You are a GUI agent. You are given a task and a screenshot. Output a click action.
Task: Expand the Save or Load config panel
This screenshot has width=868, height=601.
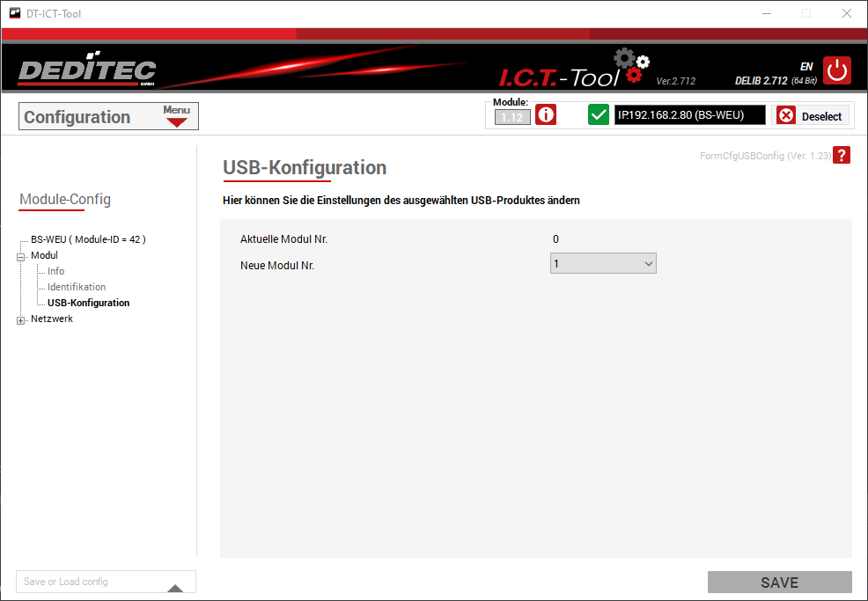point(174,587)
